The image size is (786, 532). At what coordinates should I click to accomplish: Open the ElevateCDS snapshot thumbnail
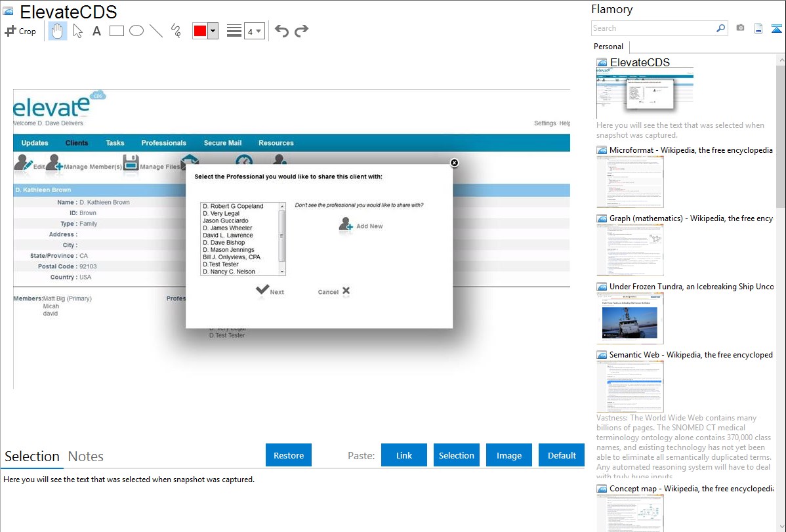[x=645, y=92]
